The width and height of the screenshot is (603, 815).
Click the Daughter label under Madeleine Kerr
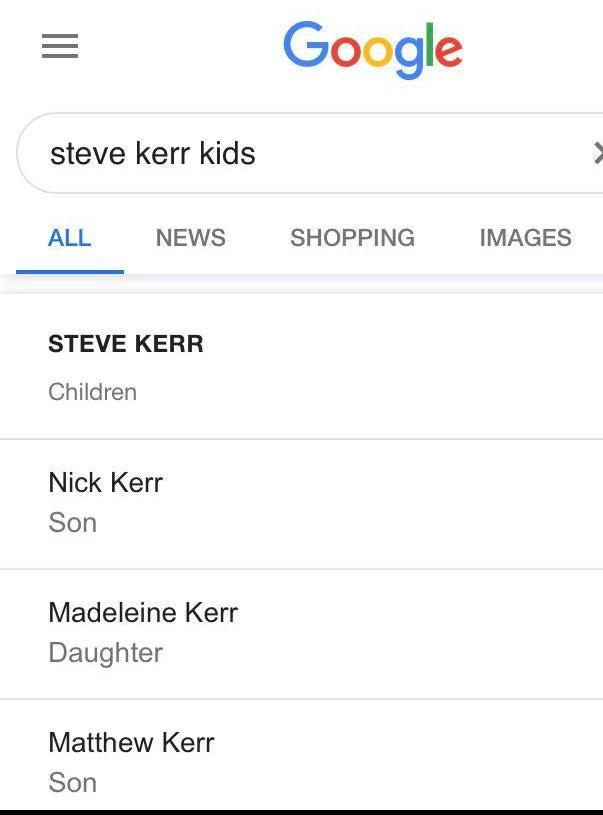pos(105,653)
